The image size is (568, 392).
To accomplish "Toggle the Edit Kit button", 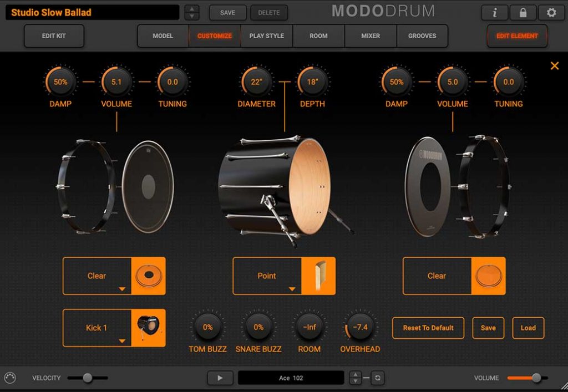I will tap(54, 36).
